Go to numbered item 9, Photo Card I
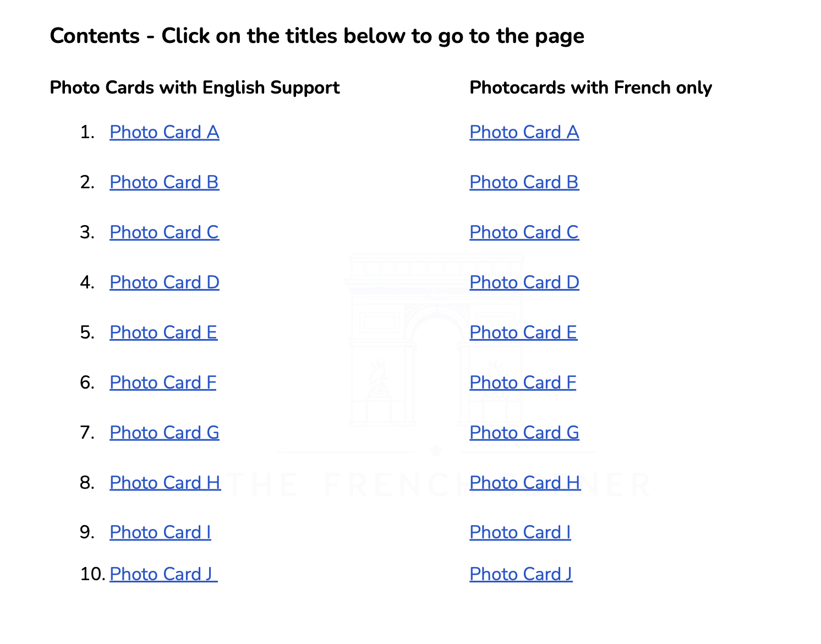821x644 pixels. [160, 533]
